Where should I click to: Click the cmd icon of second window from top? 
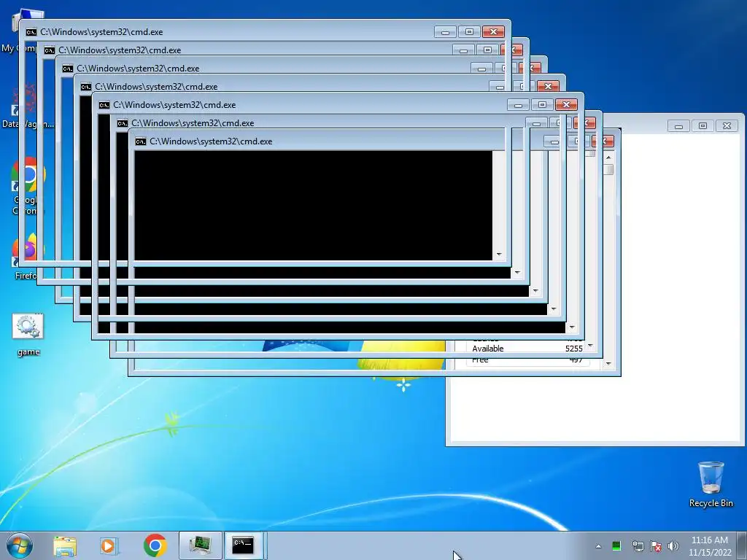tap(50, 50)
